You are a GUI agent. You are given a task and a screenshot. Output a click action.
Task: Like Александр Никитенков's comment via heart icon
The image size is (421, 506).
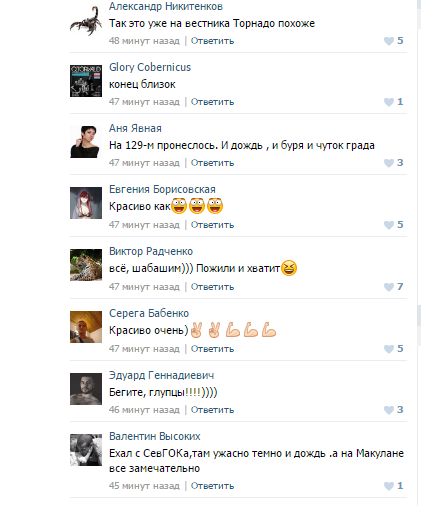389,41
